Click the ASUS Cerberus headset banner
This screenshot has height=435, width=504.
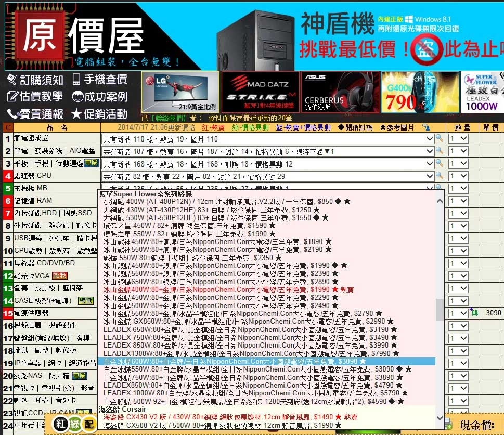pos(340,92)
